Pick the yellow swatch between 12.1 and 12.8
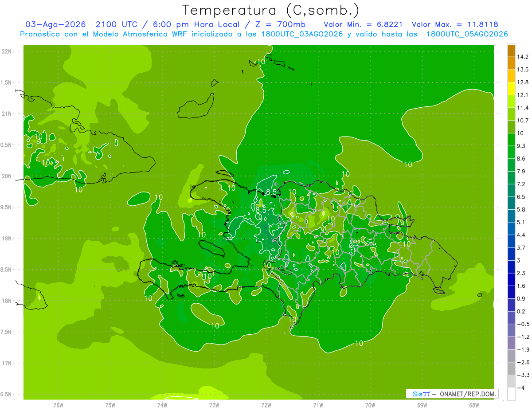The height and width of the screenshot is (411, 532). (x=511, y=89)
